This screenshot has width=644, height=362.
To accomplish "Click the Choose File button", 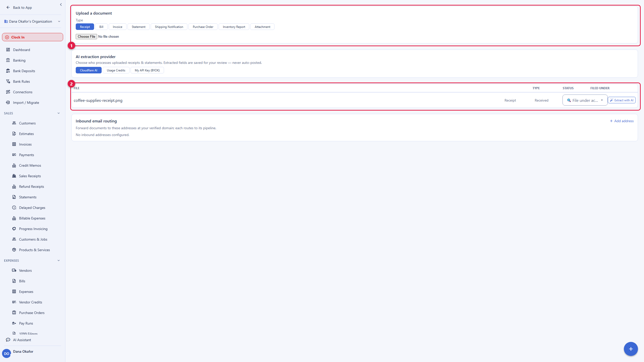I will click(x=86, y=37).
